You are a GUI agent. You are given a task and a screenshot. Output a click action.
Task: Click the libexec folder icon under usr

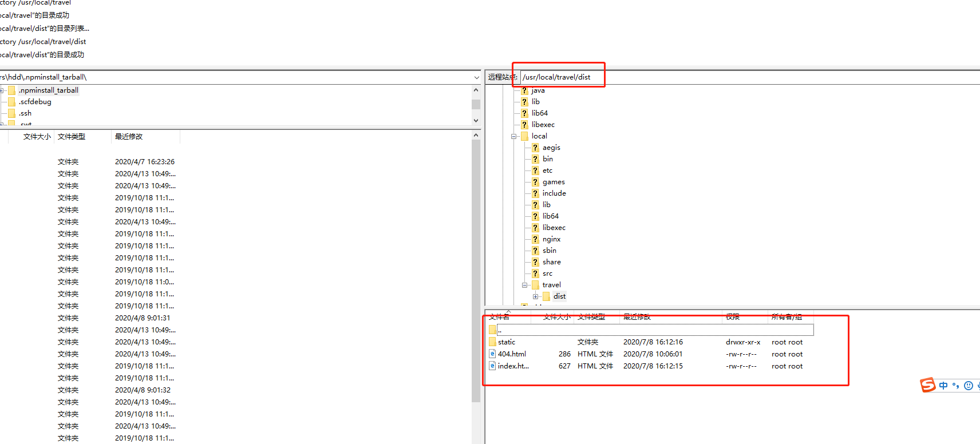pos(524,125)
